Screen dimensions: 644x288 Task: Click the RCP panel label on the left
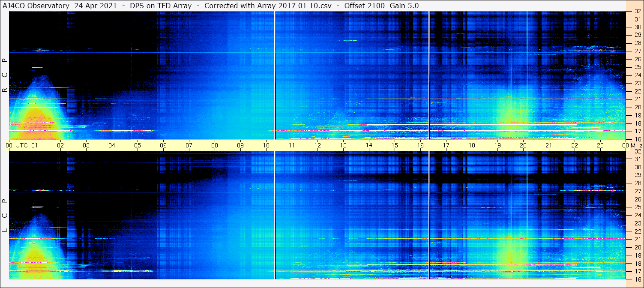(x=5, y=75)
